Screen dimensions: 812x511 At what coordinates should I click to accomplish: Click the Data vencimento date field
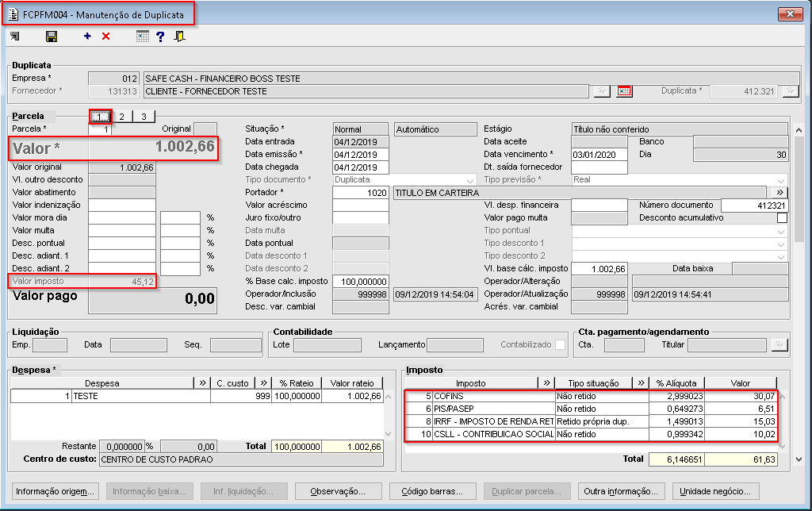click(x=599, y=155)
